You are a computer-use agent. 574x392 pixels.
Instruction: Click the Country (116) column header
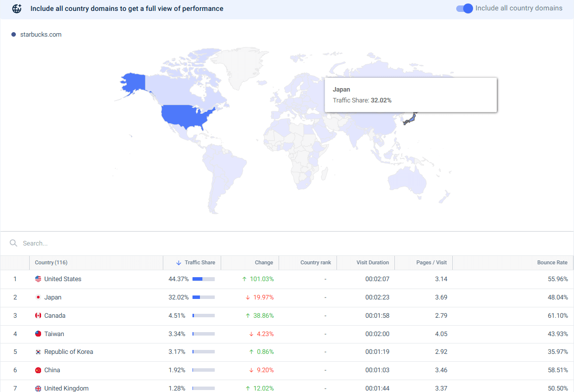point(51,263)
